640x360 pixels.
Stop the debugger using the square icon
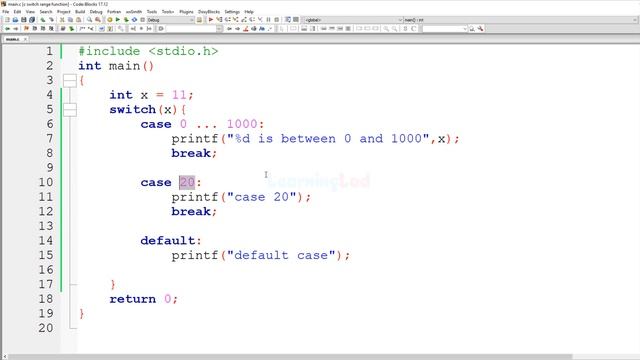click(x=276, y=20)
